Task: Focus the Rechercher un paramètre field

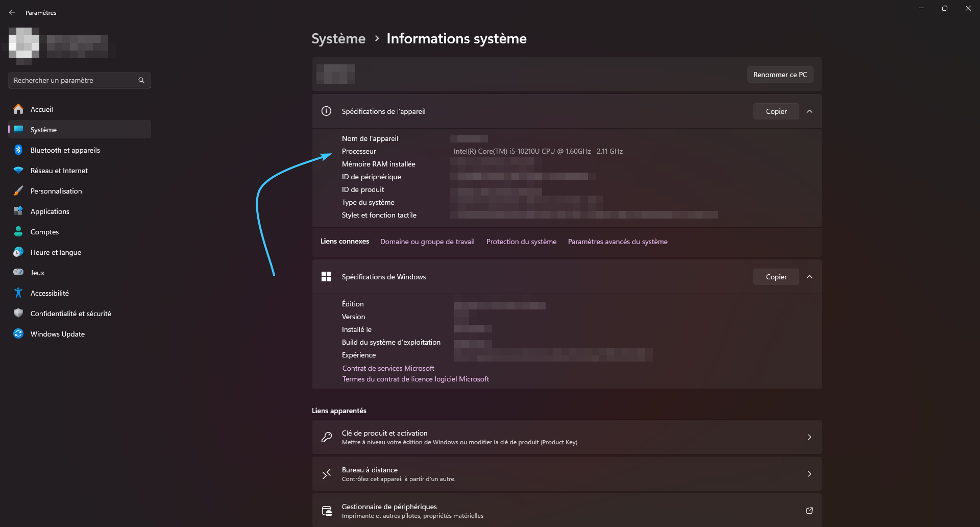Action: [x=80, y=80]
